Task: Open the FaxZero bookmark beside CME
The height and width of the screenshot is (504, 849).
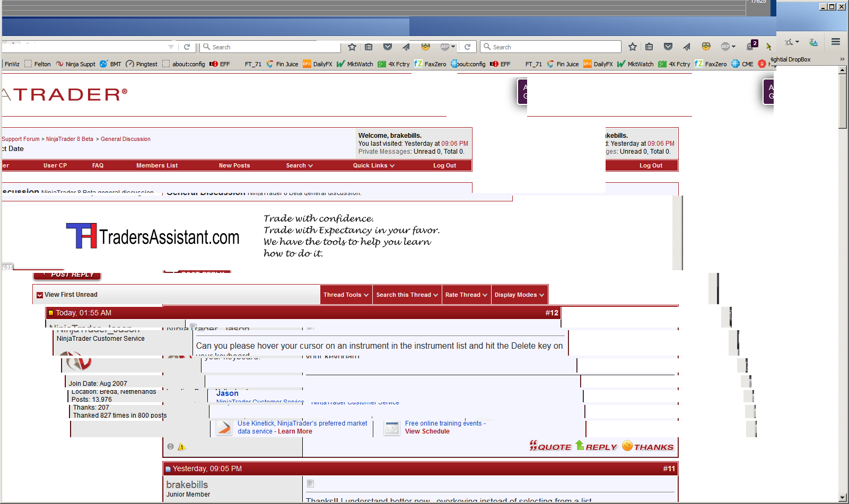Action: (711, 64)
